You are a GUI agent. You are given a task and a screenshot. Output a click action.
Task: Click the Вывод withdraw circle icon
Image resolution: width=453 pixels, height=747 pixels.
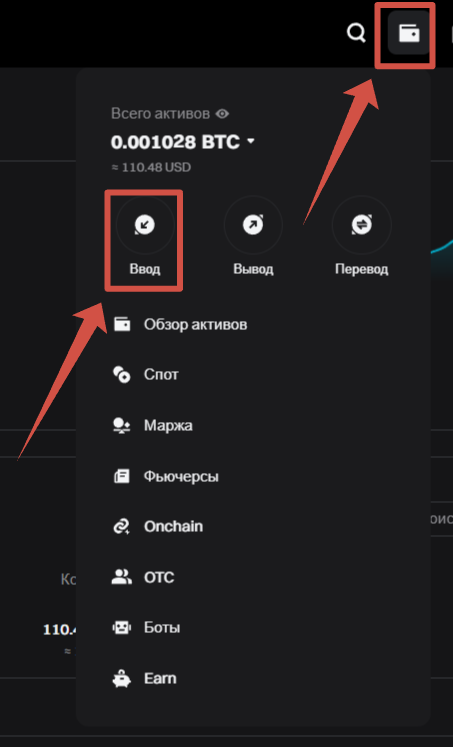coord(253,225)
